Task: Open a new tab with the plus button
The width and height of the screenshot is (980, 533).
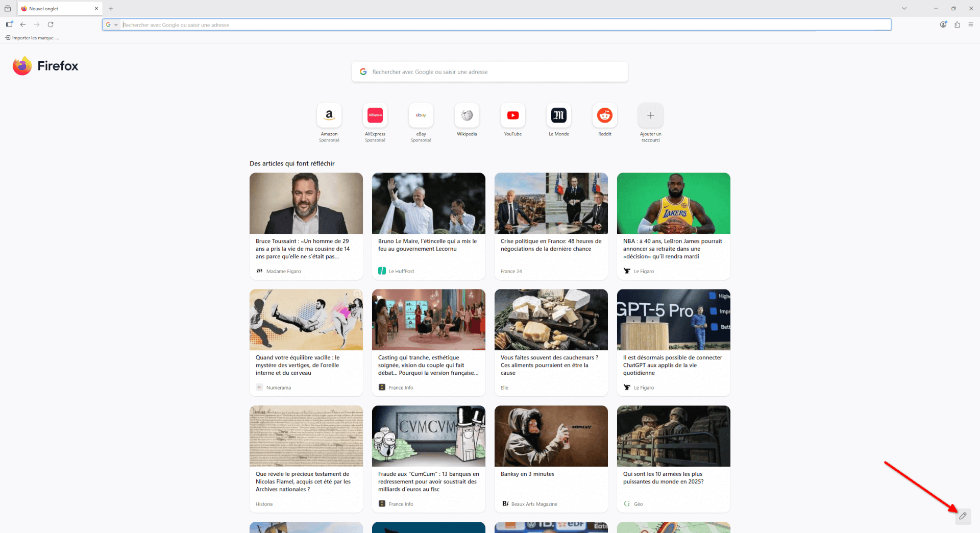Action: 111,9
